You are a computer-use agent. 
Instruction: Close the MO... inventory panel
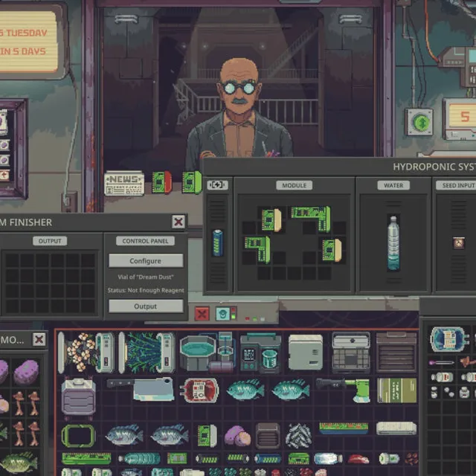(39, 339)
